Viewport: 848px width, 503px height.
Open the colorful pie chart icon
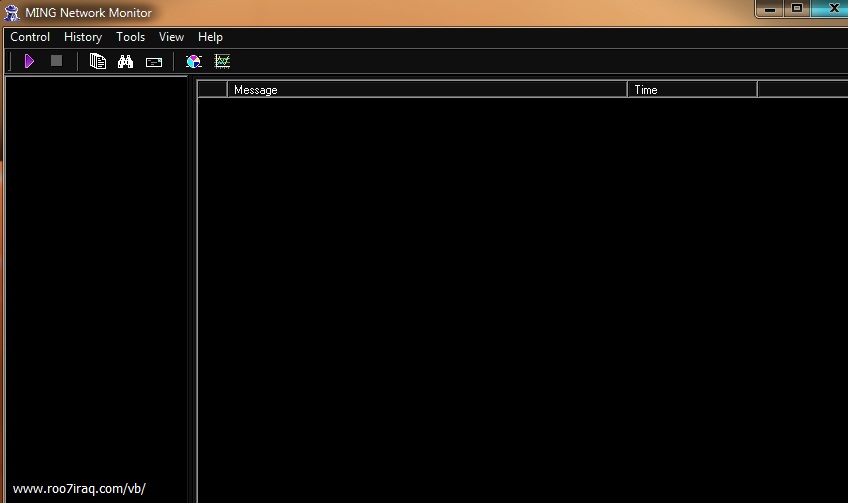tap(194, 62)
